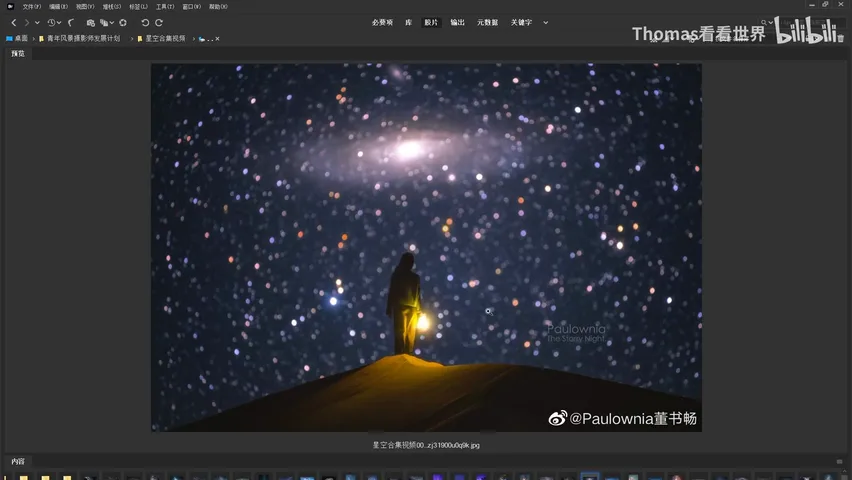Click the file name caption below the preview
The height and width of the screenshot is (480, 852).
pos(426,445)
